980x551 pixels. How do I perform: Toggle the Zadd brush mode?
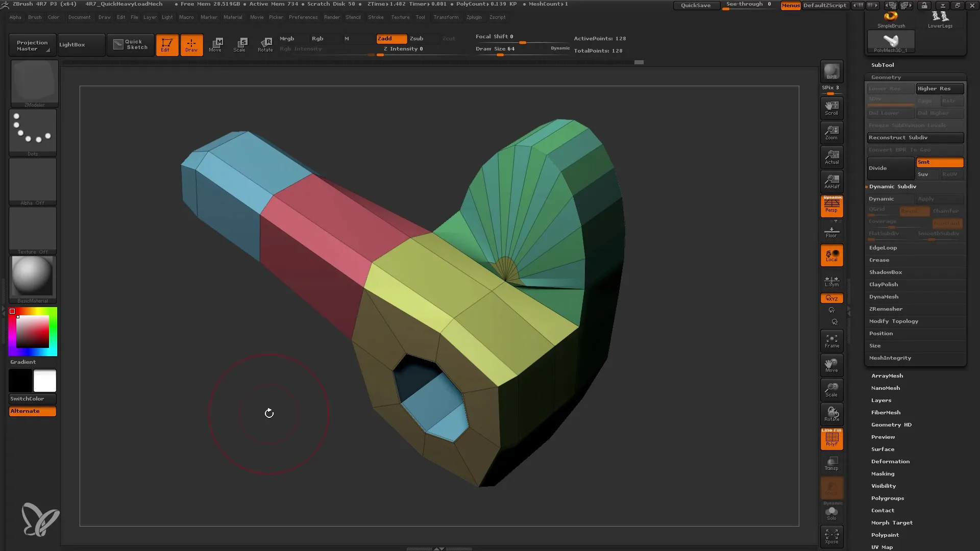(390, 38)
